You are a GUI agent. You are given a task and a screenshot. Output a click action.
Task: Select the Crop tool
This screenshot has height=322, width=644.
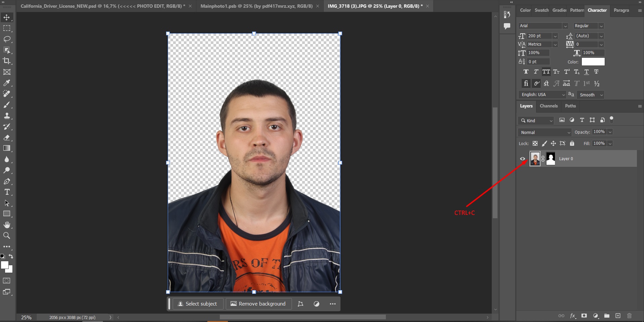tap(7, 61)
